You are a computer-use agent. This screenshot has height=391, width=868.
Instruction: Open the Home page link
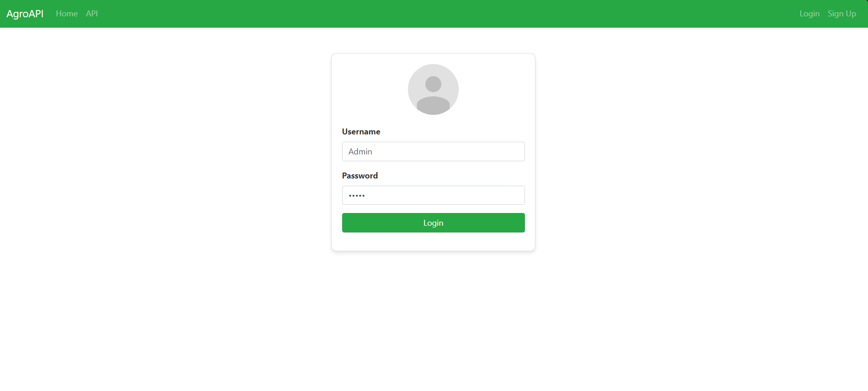(x=67, y=14)
